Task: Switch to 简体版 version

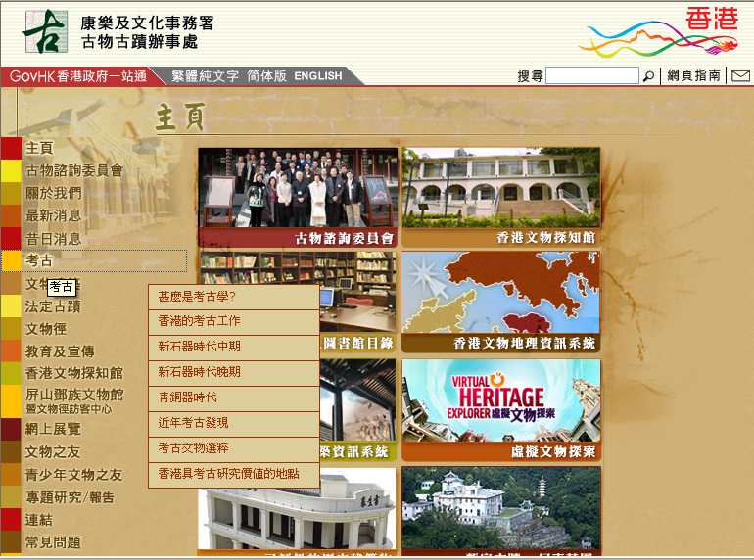Action: tap(266, 76)
